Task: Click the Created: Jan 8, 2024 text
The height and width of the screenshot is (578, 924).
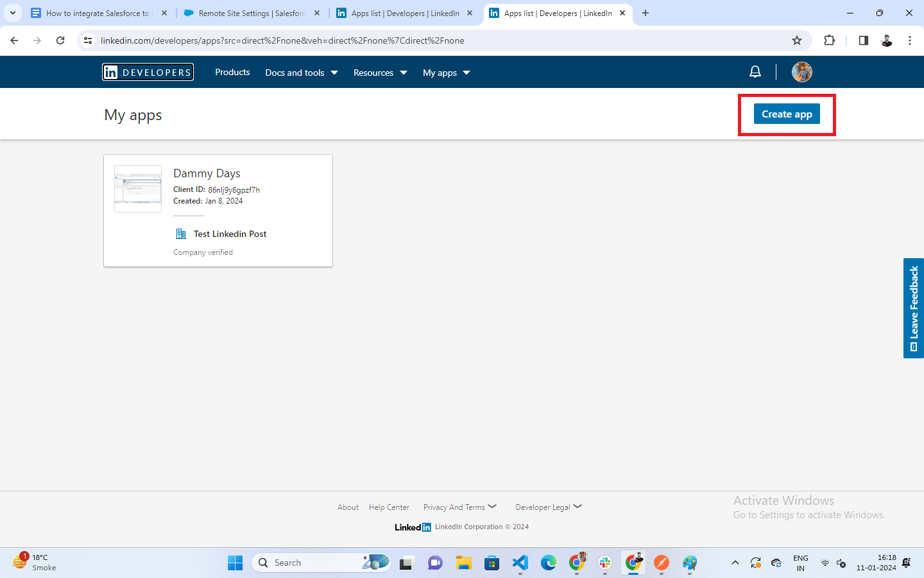Action: point(208,201)
